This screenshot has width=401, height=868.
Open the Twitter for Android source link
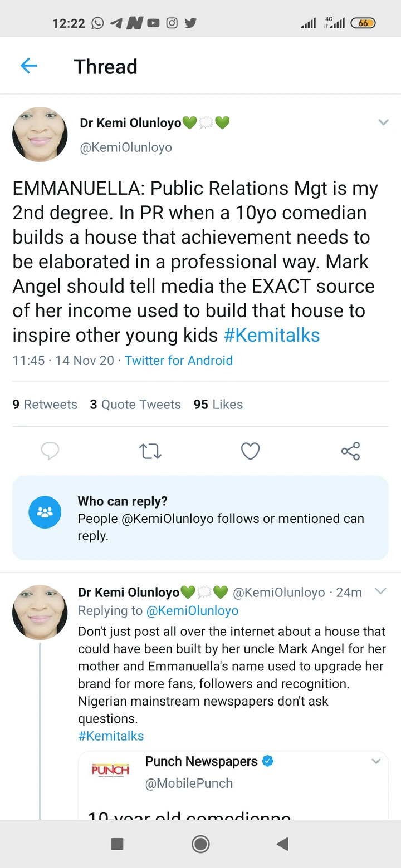178,361
